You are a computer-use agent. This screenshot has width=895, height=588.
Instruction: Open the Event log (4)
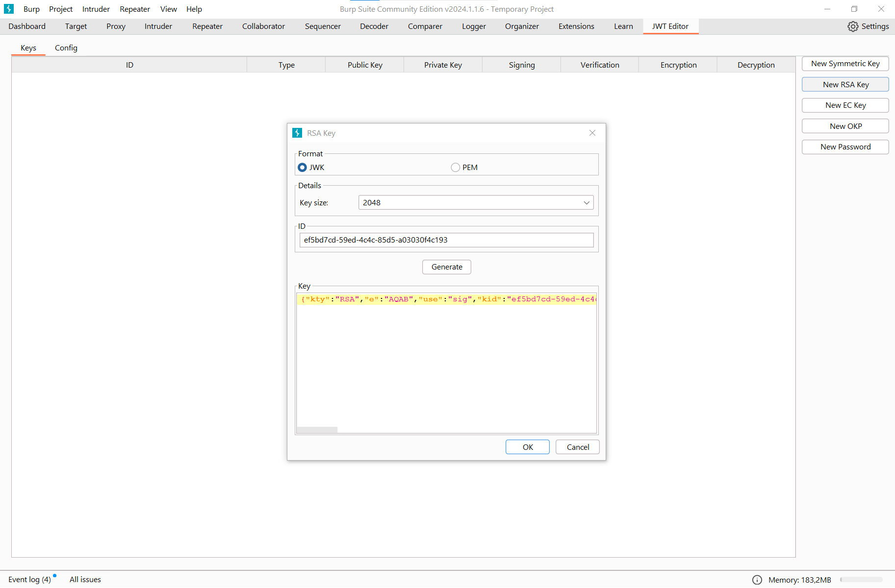click(30, 579)
